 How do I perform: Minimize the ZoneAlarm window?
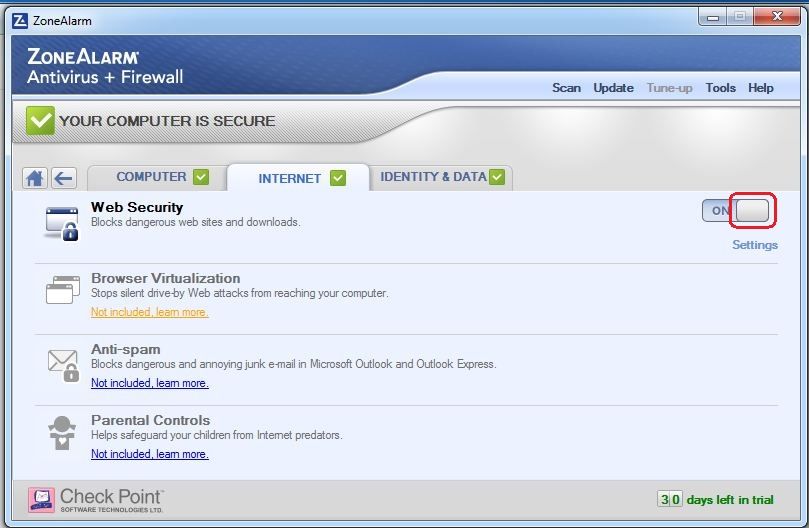coord(713,17)
